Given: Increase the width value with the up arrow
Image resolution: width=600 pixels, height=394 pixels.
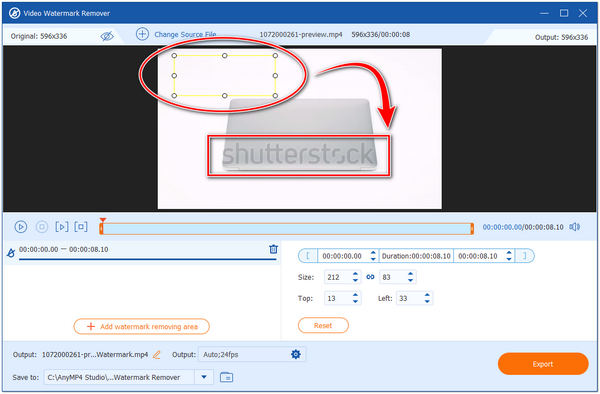Looking at the screenshot, I should click(355, 274).
